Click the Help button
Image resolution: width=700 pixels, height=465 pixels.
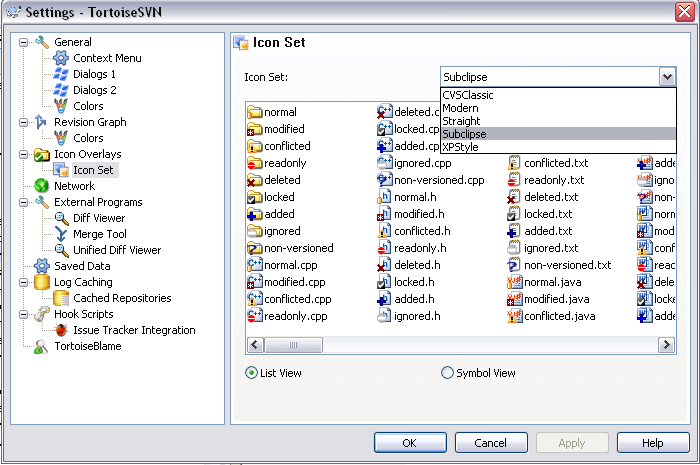pyautogui.click(x=653, y=443)
